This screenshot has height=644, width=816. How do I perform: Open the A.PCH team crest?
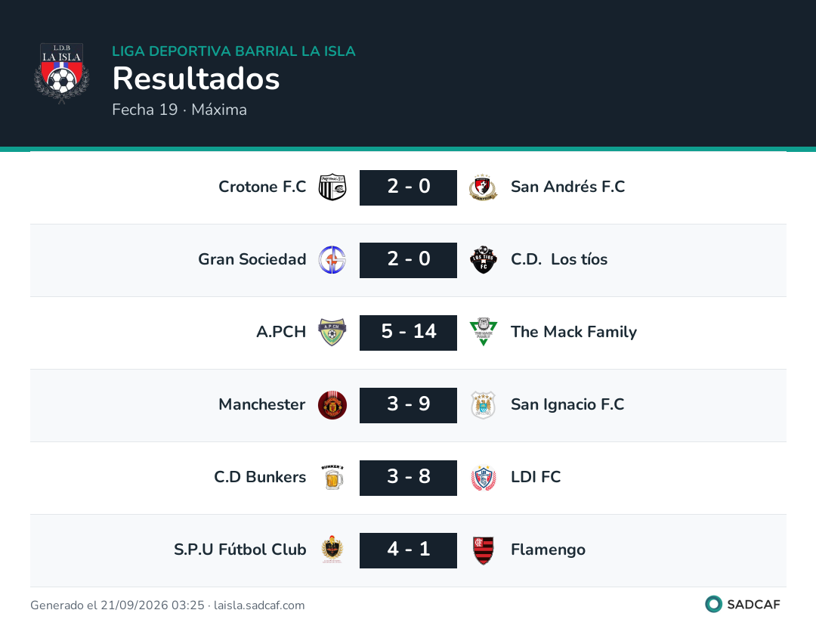point(332,332)
